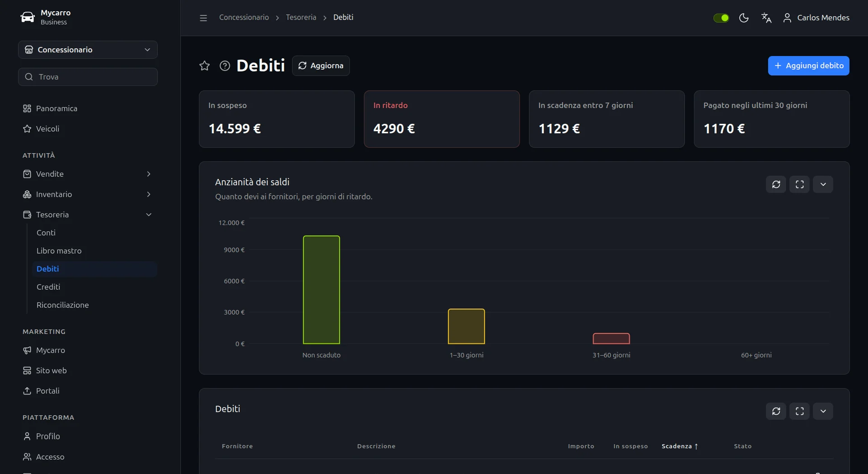Go to Conti under Tesoreria
The width and height of the screenshot is (868, 474).
pyautogui.click(x=94, y=233)
